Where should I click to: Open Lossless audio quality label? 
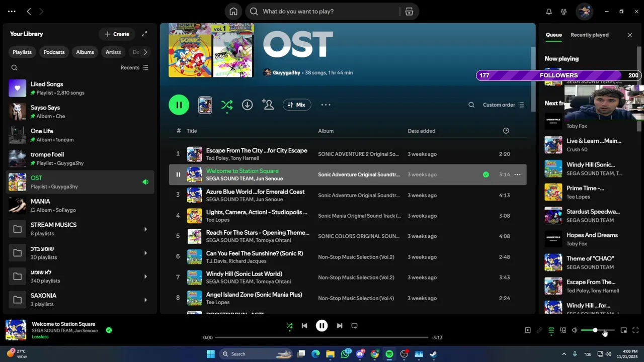[40, 337]
